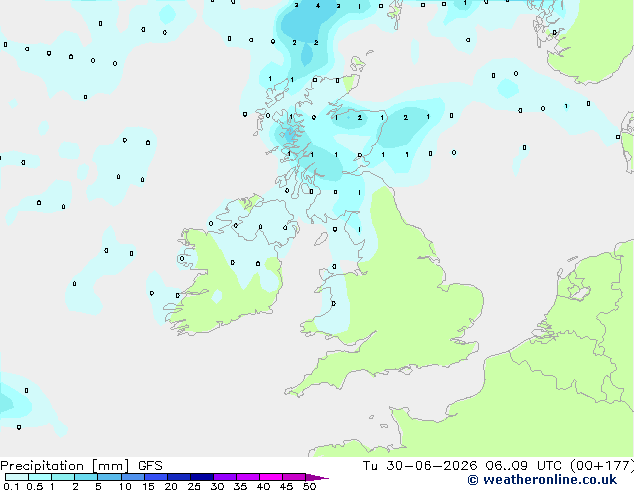
Task: Click the 35–40 mm violet legend swatch
Action: [x=248, y=477]
